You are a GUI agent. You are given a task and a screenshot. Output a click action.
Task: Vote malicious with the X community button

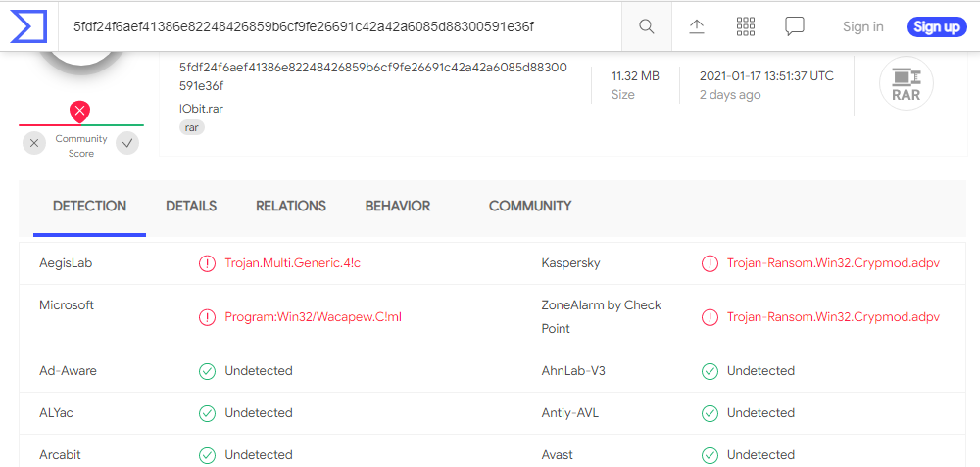click(35, 144)
